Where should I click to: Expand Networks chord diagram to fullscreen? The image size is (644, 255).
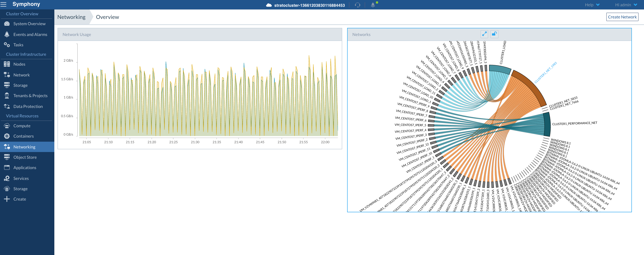coord(484,34)
